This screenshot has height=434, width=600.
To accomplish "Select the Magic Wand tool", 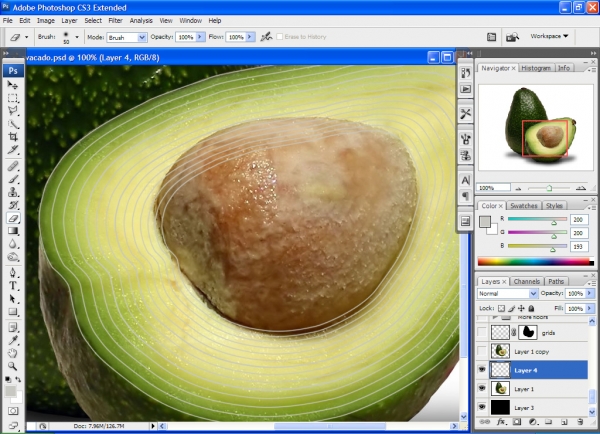I will pyautogui.click(x=13, y=124).
